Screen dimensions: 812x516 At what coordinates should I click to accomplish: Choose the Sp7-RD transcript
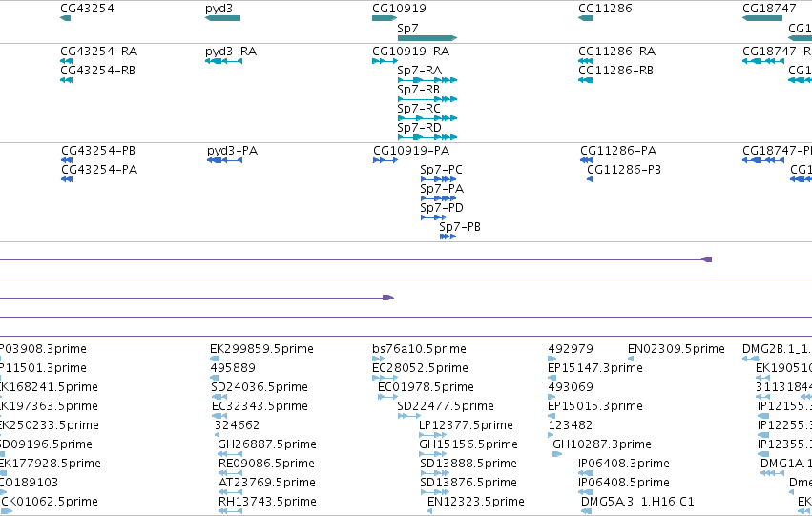(x=427, y=137)
